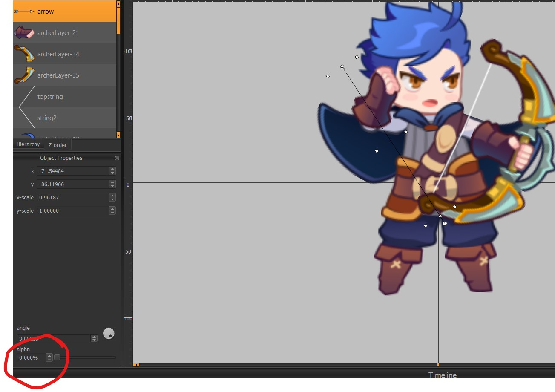Select the archerLayer-21 list row

[x=64, y=32]
